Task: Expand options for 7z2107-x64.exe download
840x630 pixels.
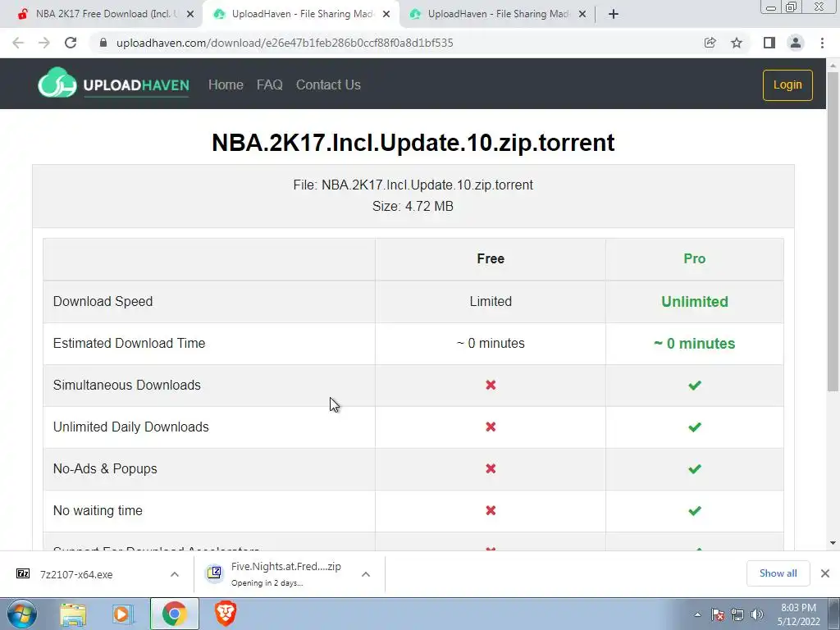Action: [175, 574]
